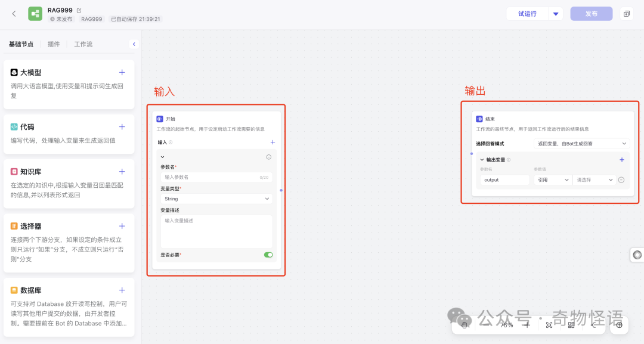Add a 代码 node using the plus icon
Viewport: 644px width, 344px height.
coord(122,127)
